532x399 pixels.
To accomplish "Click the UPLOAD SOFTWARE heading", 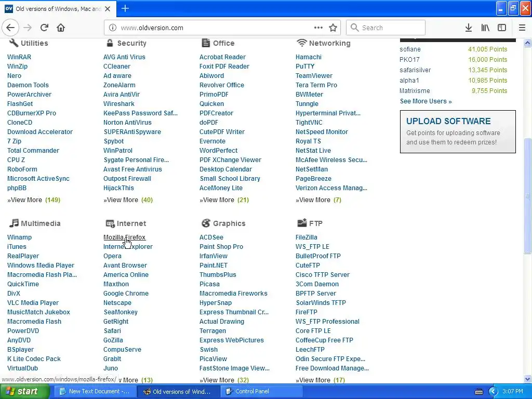I will pyautogui.click(x=448, y=121).
